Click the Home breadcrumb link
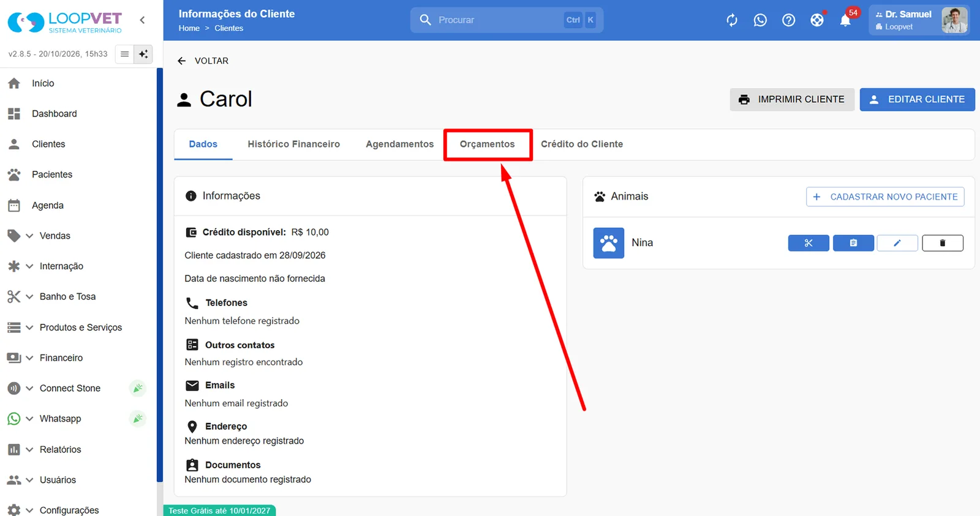Viewport: 980px width, 516px height. click(189, 28)
